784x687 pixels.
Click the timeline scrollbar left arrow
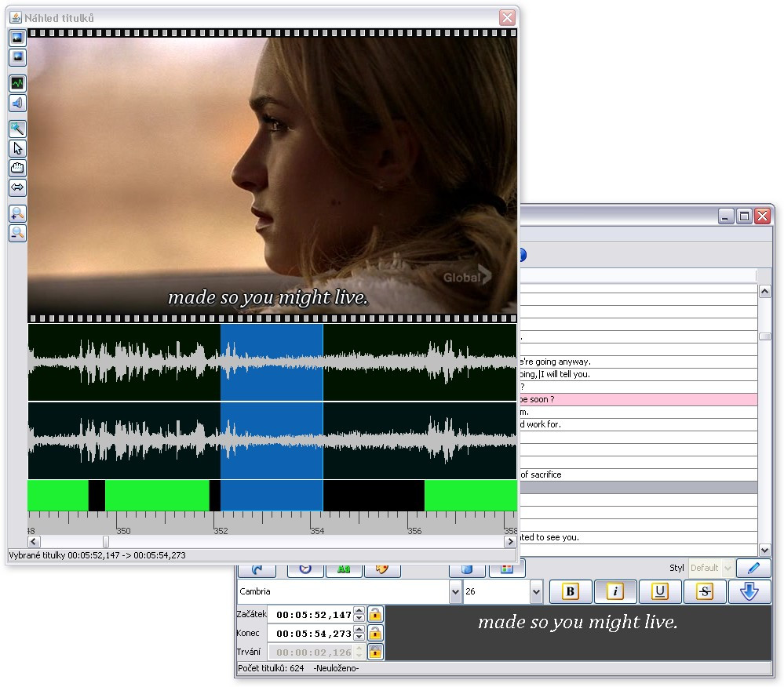[x=34, y=542]
